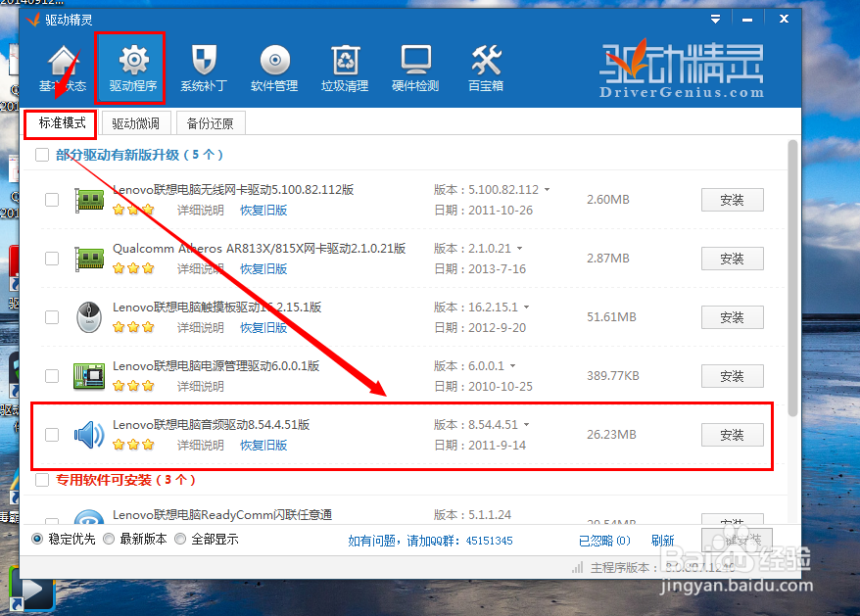Click 恢复旧版 for touchpad driver
Viewport: 860px width, 616px height.
(263, 327)
